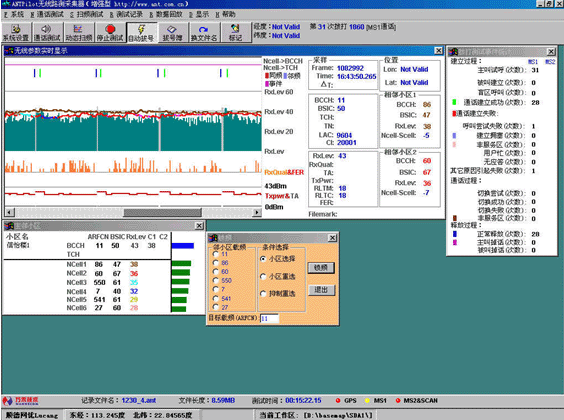Image resolution: width=564 pixels, height=420 pixels.
Task: Open the 拨号簿 phone book icon
Action: (x=173, y=33)
